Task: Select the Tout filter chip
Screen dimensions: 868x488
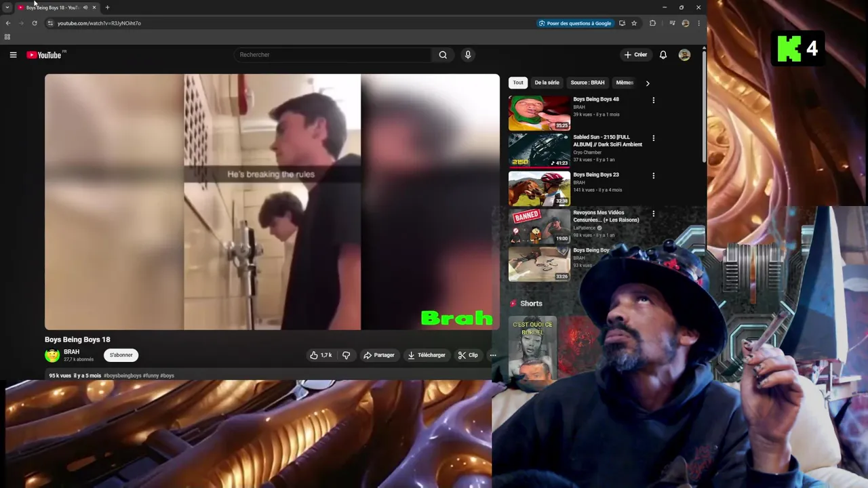Action: coord(518,83)
